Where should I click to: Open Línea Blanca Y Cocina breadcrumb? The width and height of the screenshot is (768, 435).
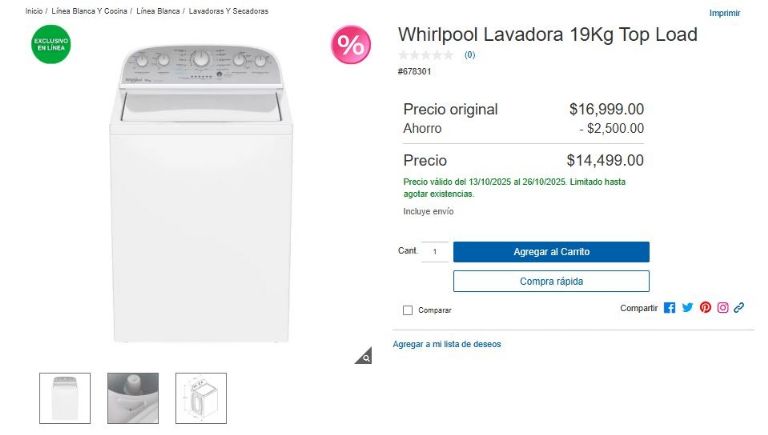[x=89, y=11]
